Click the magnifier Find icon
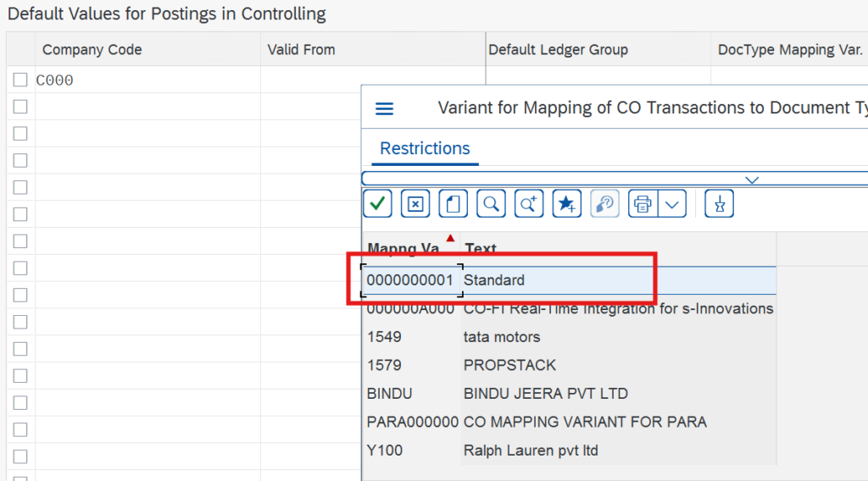The width and height of the screenshot is (868, 481). click(x=491, y=203)
